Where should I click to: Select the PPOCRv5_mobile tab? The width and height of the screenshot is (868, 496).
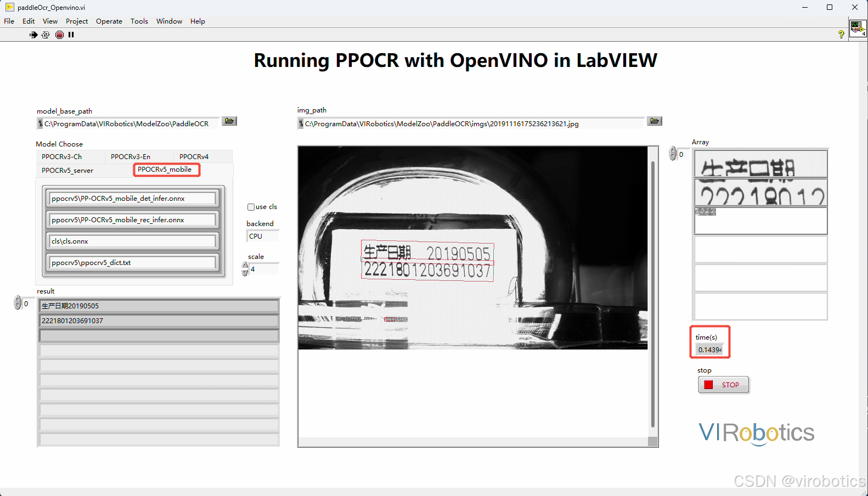(x=167, y=170)
